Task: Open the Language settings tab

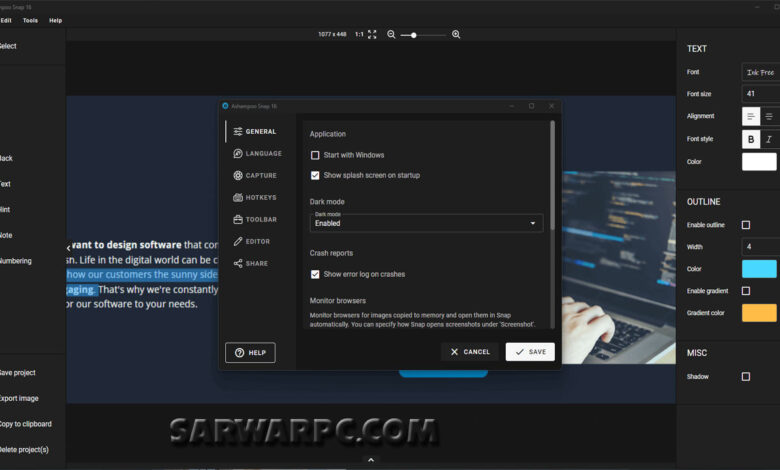Action: click(x=257, y=153)
